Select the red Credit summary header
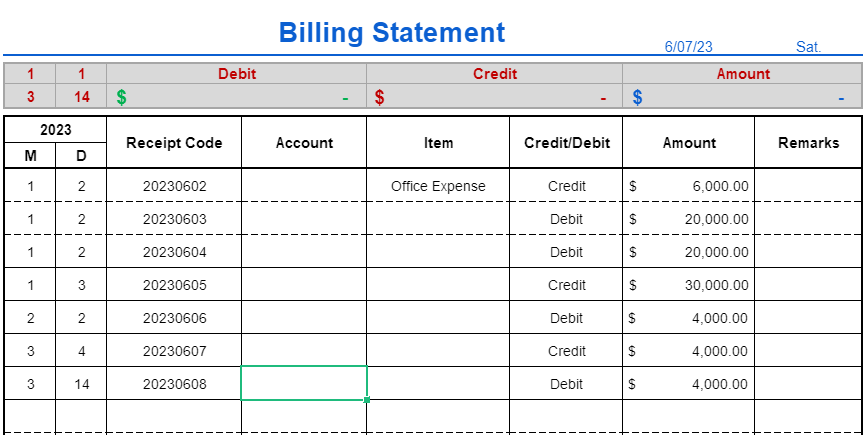The image size is (864, 435). click(494, 74)
